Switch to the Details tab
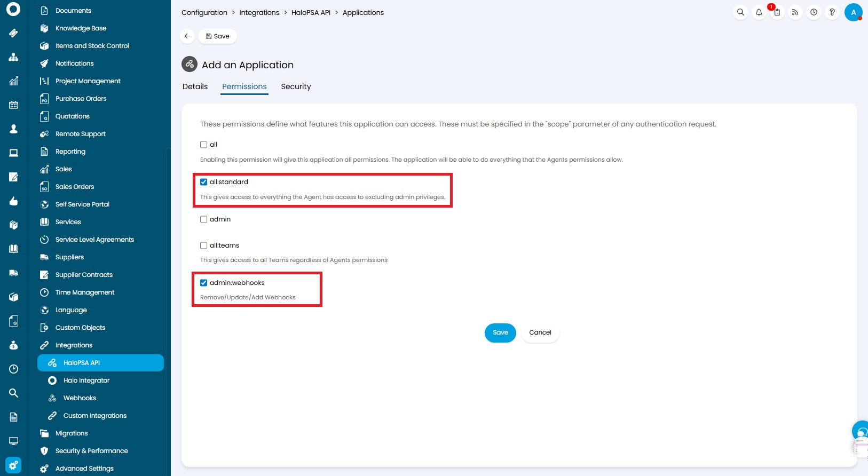Viewport: 868px width, 476px height. click(195, 86)
